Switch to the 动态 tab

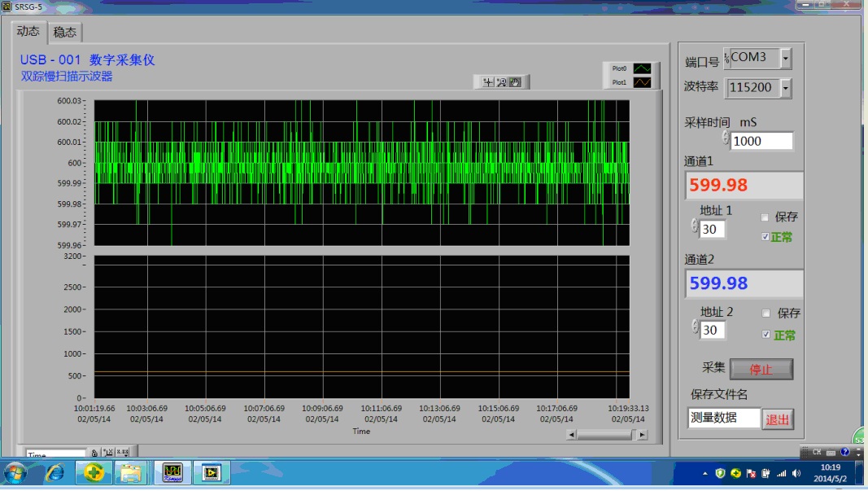coord(28,31)
